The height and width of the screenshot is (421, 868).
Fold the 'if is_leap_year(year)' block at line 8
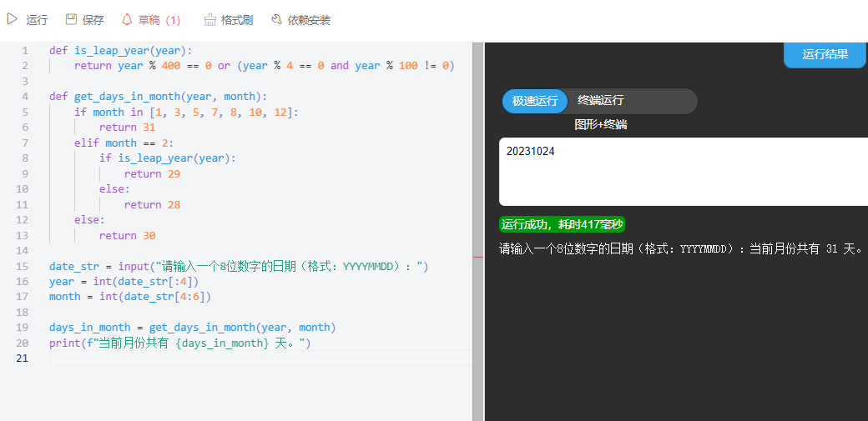pyautogui.click(x=40, y=158)
